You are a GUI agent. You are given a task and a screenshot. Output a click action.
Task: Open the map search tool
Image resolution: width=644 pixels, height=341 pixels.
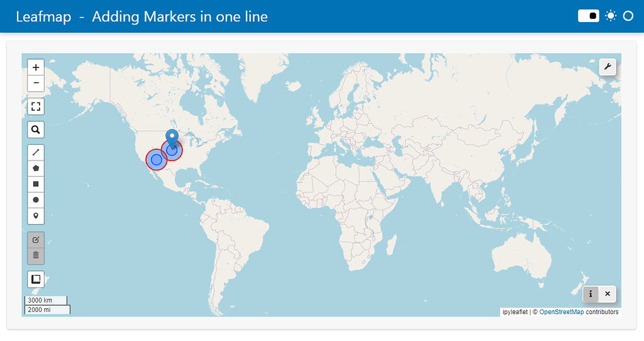36,130
